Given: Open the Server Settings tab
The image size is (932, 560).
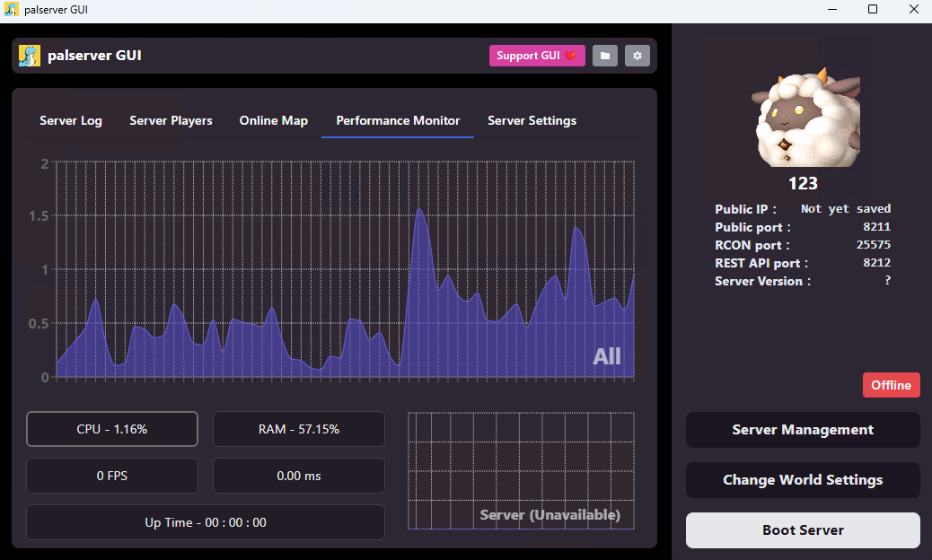Looking at the screenshot, I should click(532, 120).
